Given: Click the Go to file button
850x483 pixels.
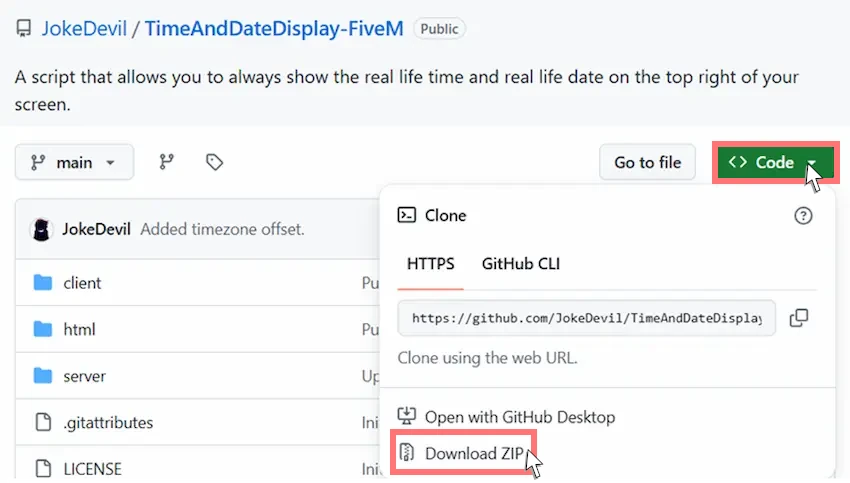Looking at the screenshot, I should point(647,162).
